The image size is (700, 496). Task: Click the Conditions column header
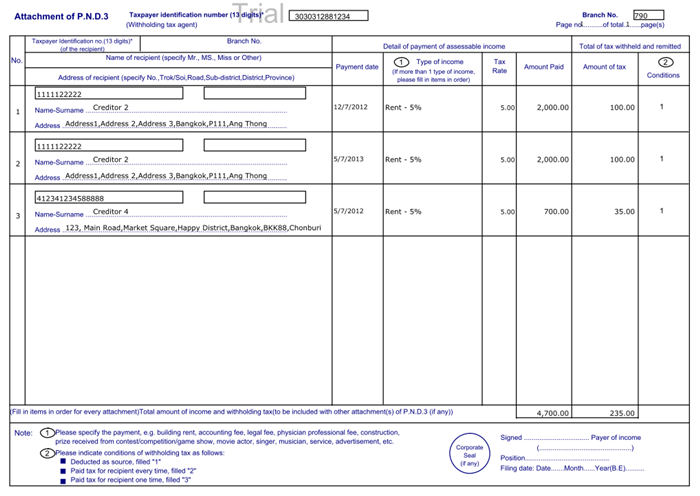[663, 75]
